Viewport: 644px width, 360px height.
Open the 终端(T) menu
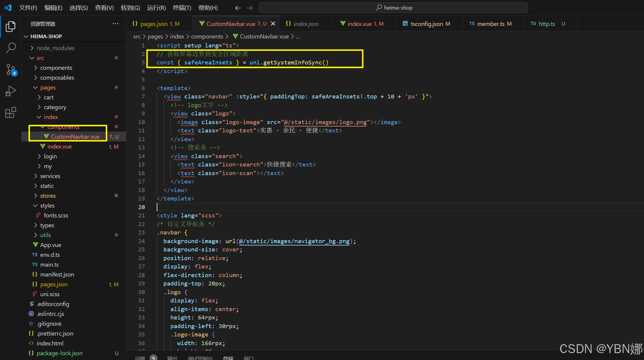182,8
